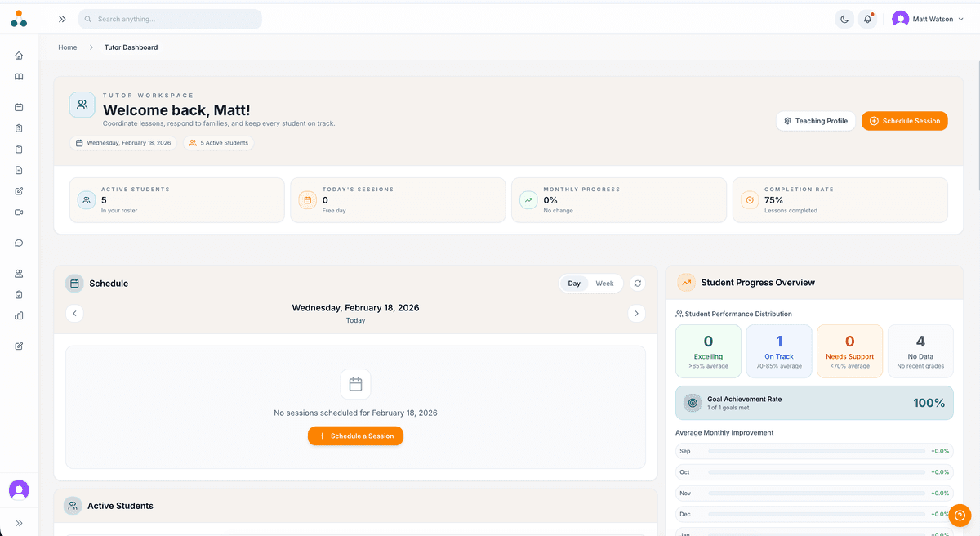Open the chat messages icon in the sidebar

pos(18,242)
